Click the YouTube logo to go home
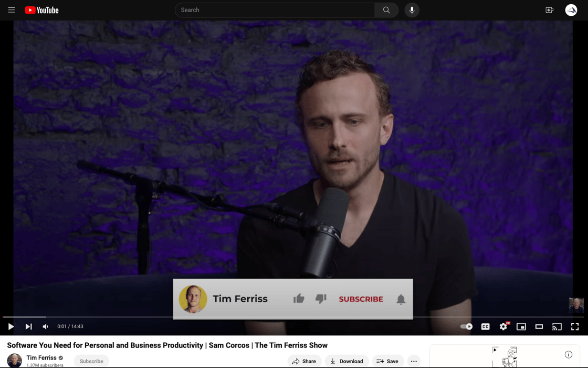 (42, 10)
